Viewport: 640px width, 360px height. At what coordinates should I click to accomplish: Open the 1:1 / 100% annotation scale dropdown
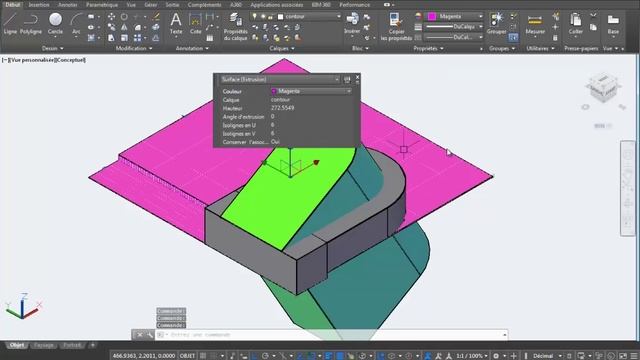pos(471,356)
